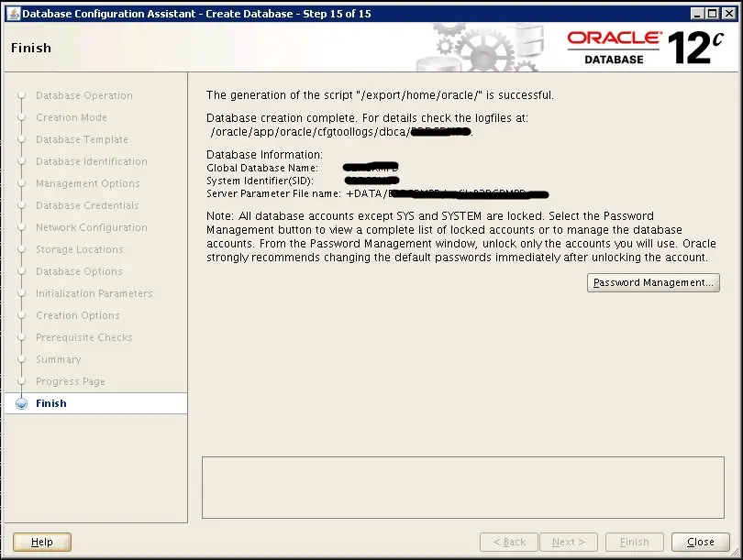Click the Java icon in title bar
This screenshot has width=743, height=560.
pyautogui.click(x=14, y=14)
